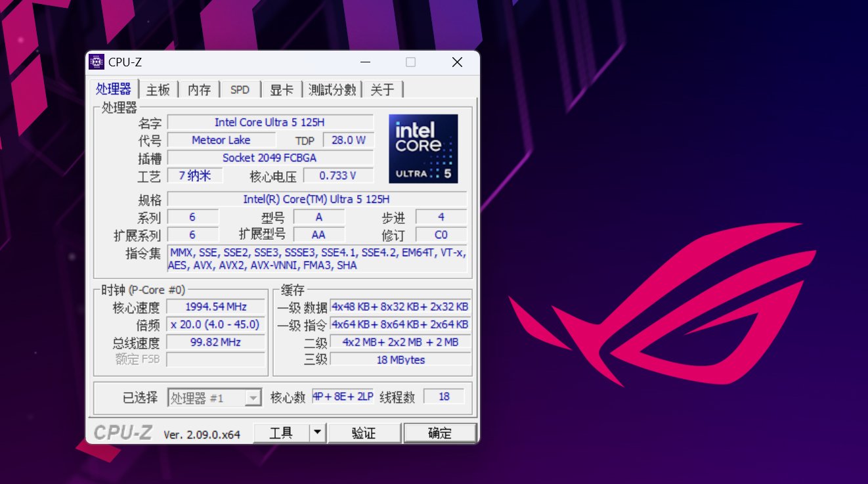Close the CPU-Z window
Viewport: 868px width, 484px height.
point(457,62)
